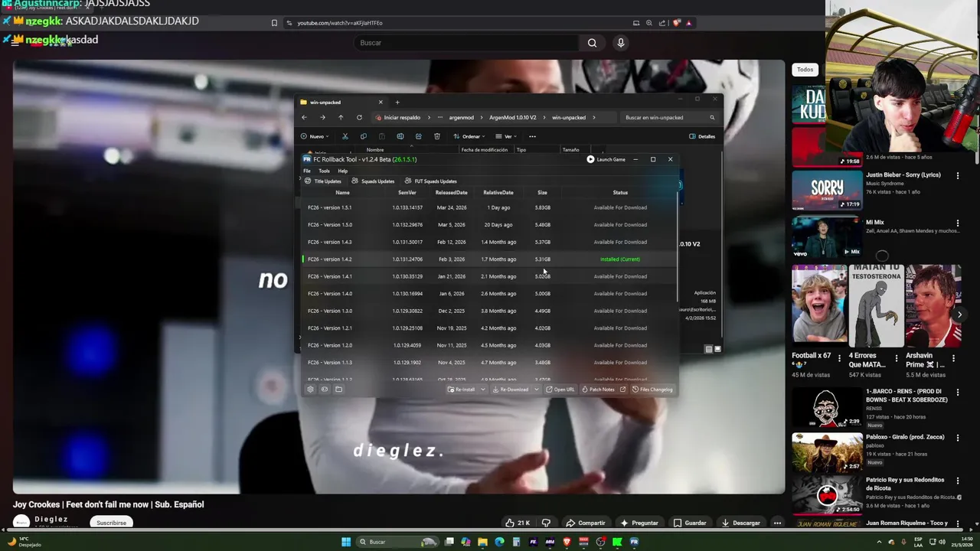This screenshot has width=980, height=551.
Task: Open the three-dots more options in Explorer
Action: tap(532, 136)
